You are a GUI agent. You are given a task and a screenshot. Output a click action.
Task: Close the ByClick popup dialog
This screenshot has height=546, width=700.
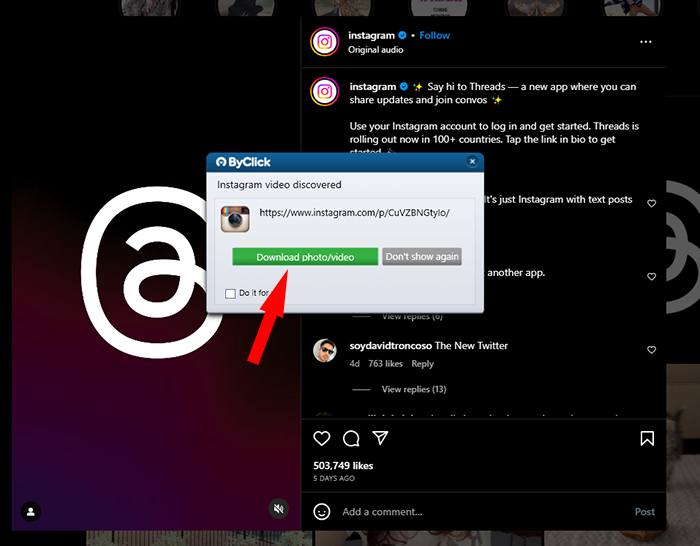pos(472,162)
